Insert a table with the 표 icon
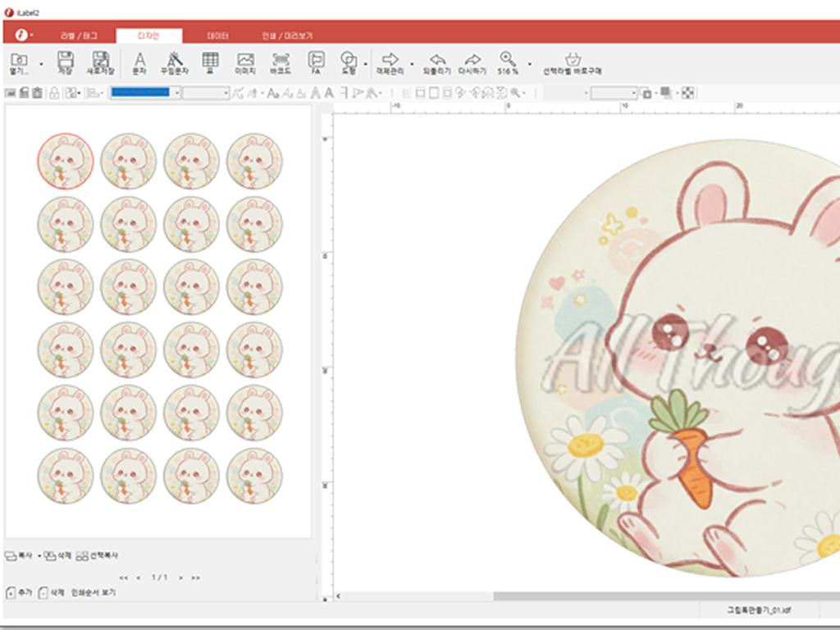Screen dimensions: 840x630 coord(210,62)
